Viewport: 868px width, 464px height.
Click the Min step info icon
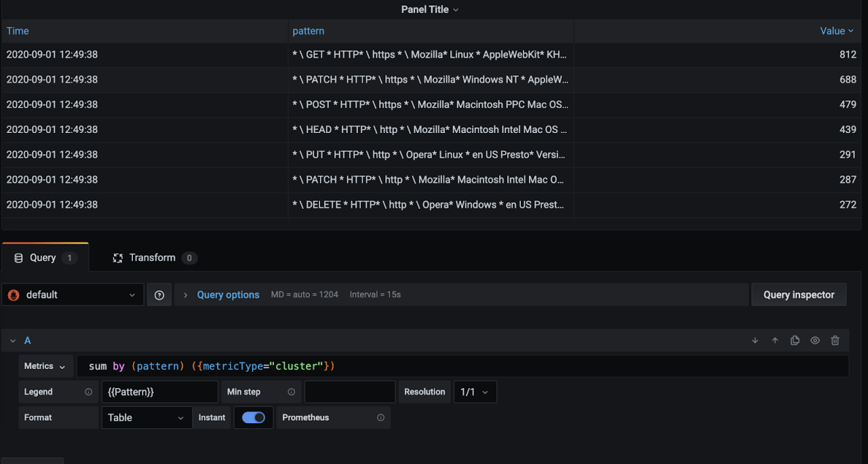[291, 392]
